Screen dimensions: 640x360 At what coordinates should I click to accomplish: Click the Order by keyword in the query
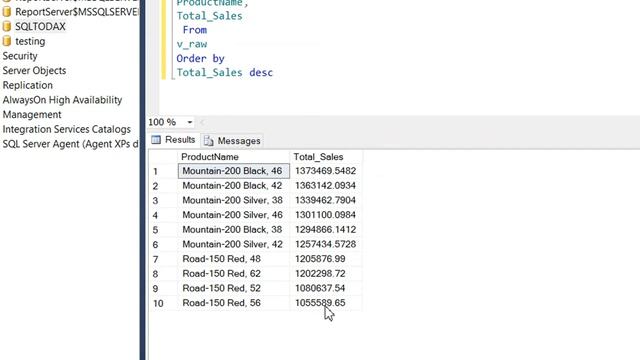200,58
